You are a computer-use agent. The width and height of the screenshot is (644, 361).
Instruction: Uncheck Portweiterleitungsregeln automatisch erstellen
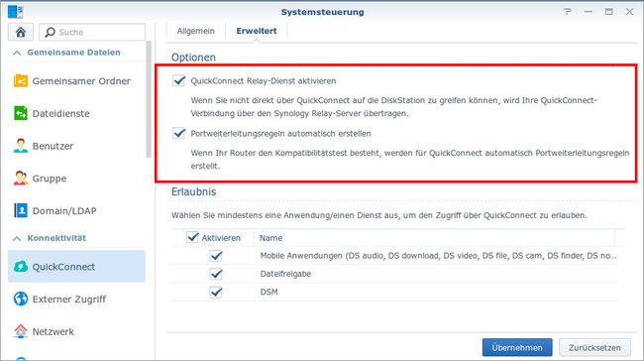(x=179, y=133)
